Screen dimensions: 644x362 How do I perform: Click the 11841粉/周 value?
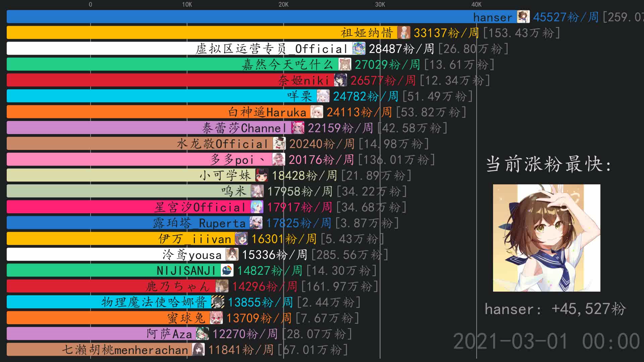[x=241, y=350]
